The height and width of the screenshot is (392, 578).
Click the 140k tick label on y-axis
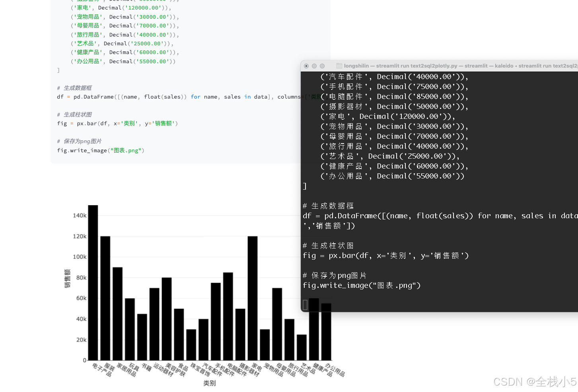click(x=80, y=215)
